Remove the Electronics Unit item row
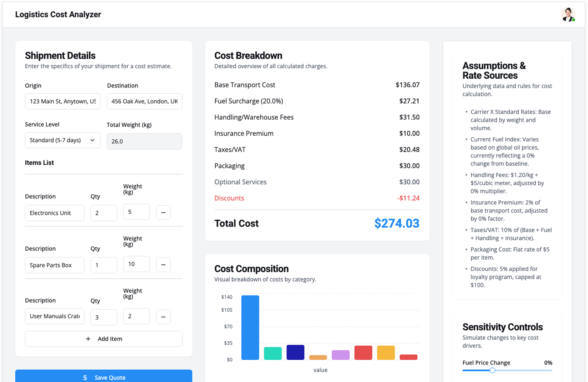588x382 pixels. (163, 212)
